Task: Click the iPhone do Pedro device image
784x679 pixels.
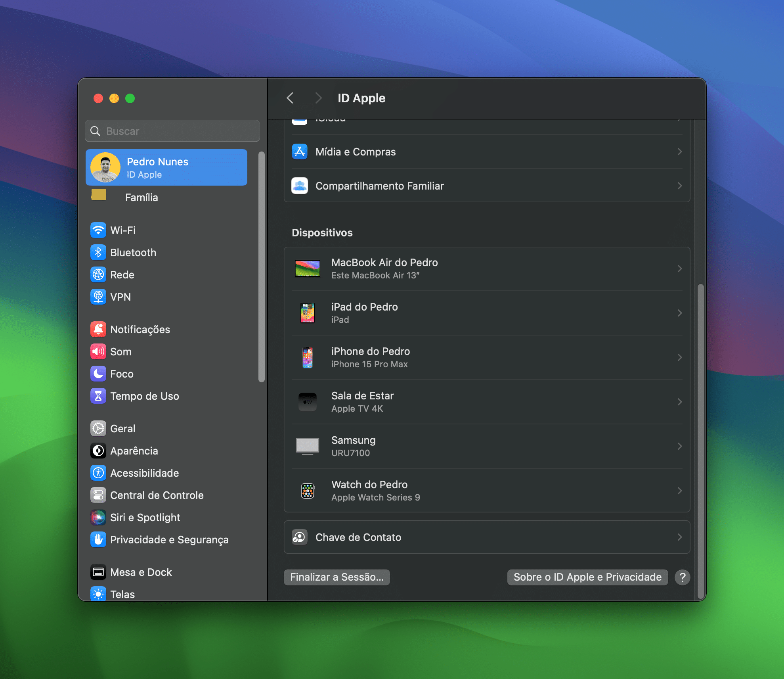Action: [308, 357]
